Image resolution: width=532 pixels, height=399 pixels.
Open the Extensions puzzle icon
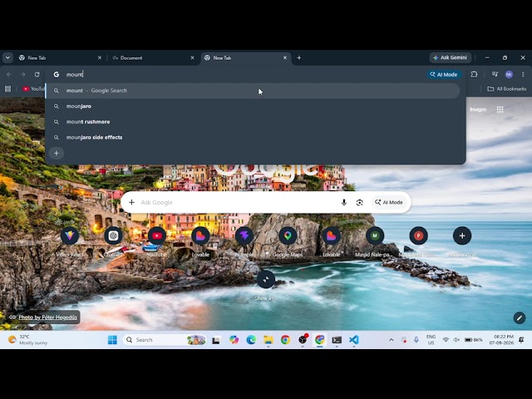[x=474, y=74]
